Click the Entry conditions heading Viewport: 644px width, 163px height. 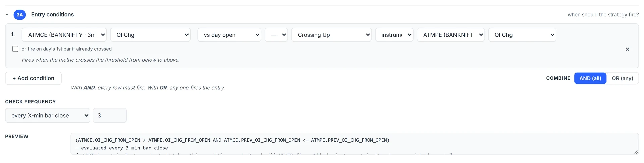point(52,15)
